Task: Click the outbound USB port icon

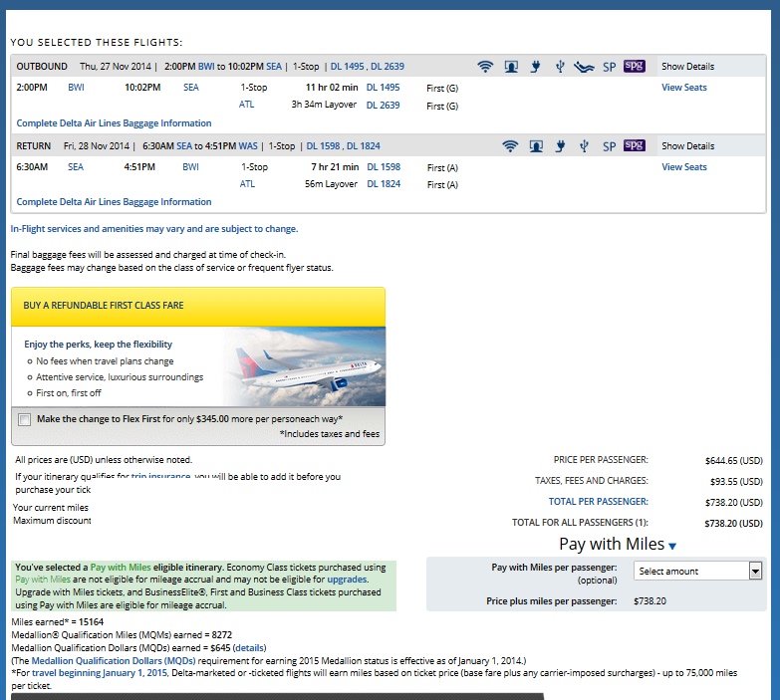Action: pyautogui.click(x=560, y=67)
